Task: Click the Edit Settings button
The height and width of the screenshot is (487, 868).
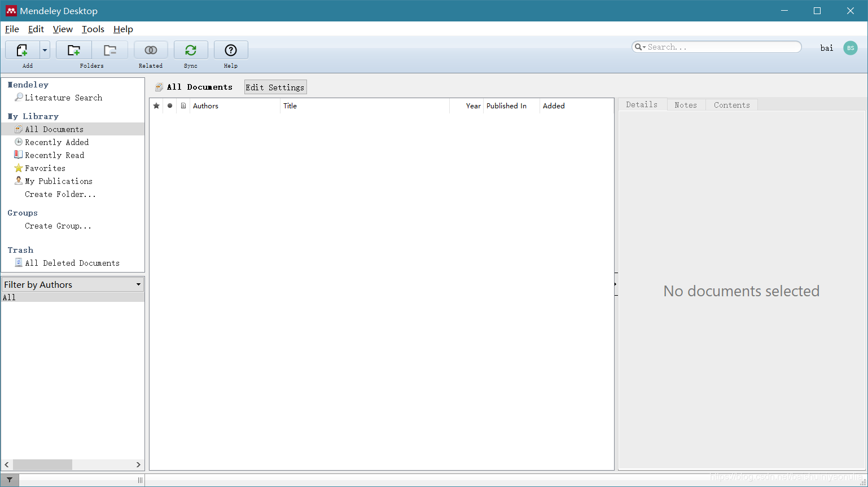Action: pyautogui.click(x=275, y=87)
